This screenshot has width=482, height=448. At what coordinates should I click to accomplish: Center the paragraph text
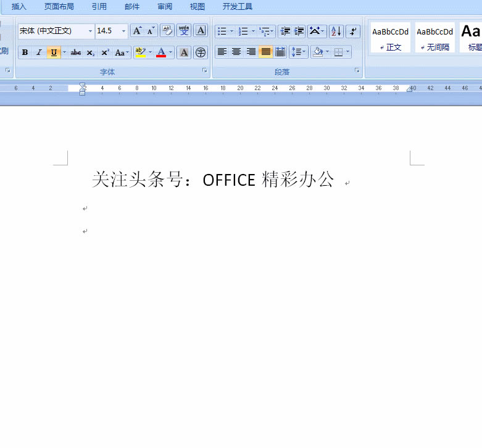(x=236, y=52)
